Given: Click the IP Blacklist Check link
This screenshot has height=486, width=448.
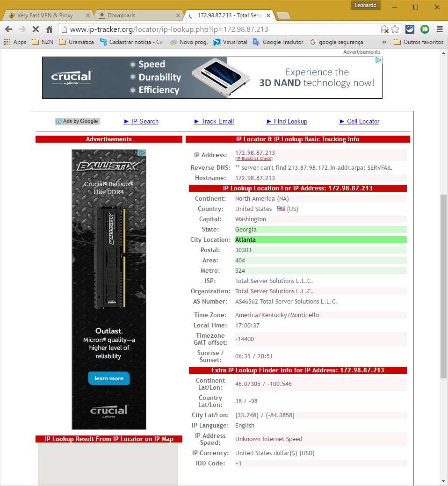Looking at the screenshot, I should [254, 159].
